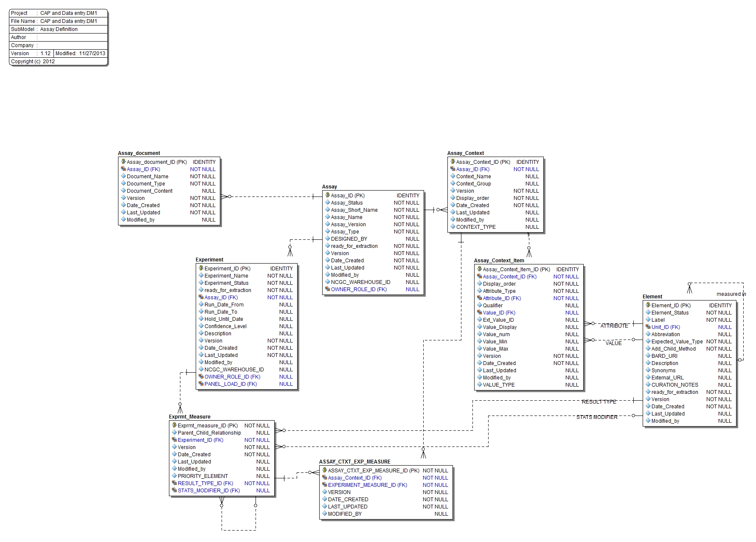Click the diamond icon beside Assay_Status
This screenshot has width=756, height=542.
pyautogui.click(x=327, y=203)
